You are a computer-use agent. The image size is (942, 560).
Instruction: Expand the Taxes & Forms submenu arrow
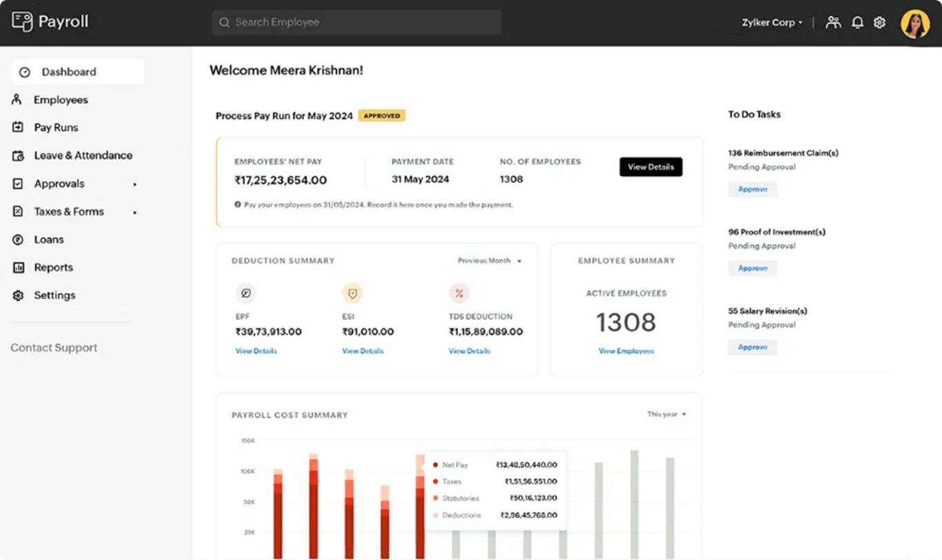pyautogui.click(x=135, y=212)
